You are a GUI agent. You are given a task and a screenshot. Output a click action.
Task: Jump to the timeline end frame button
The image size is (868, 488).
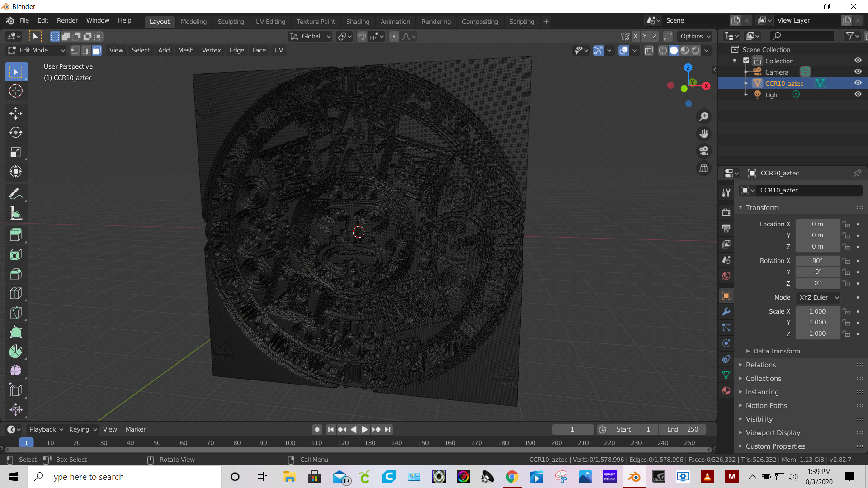pyautogui.click(x=388, y=429)
